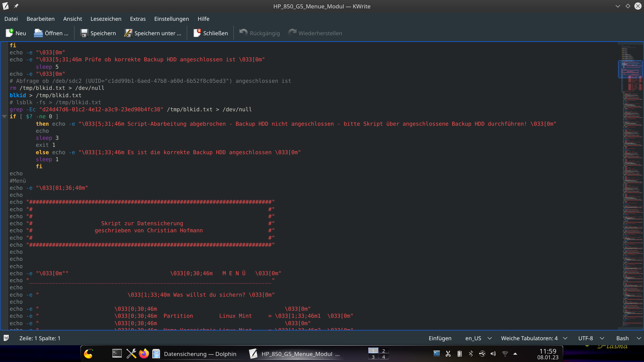The width and height of the screenshot is (644, 362).
Task: Close the document with the Schließen icon
Action: pyautogui.click(x=197, y=33)
